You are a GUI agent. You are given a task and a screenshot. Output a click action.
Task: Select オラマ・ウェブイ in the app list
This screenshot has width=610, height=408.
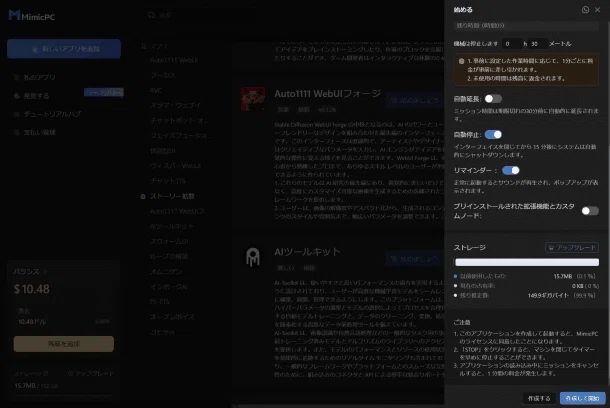175,105
